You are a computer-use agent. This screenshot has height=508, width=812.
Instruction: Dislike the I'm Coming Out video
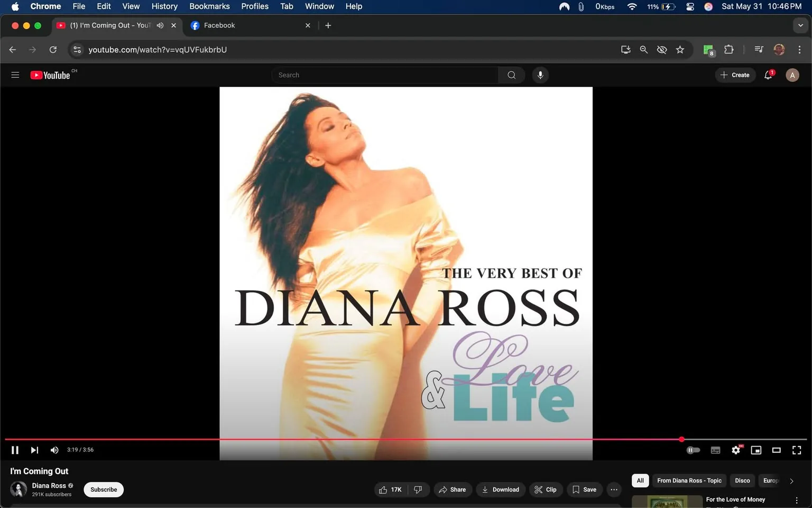[418, 489]
